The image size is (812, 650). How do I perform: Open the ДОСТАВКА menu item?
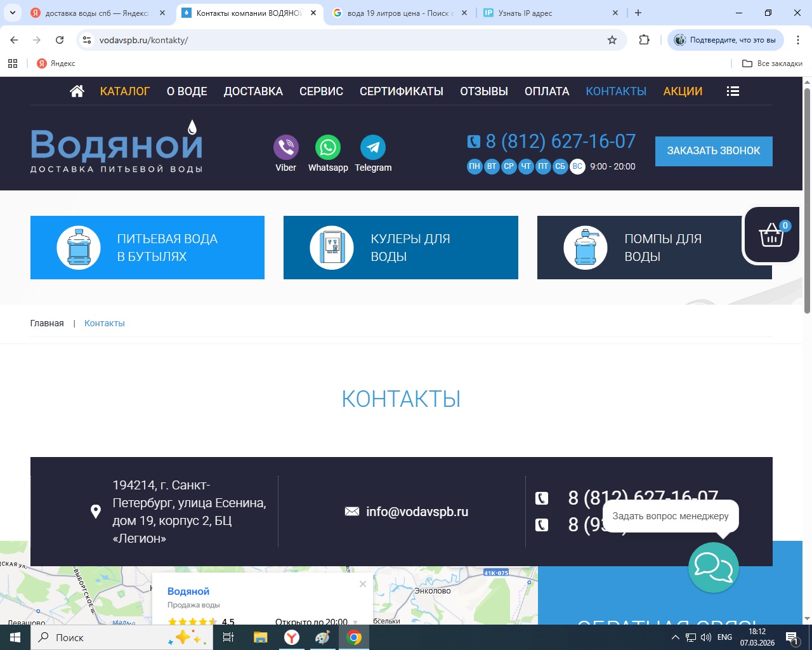coord(253,91)
